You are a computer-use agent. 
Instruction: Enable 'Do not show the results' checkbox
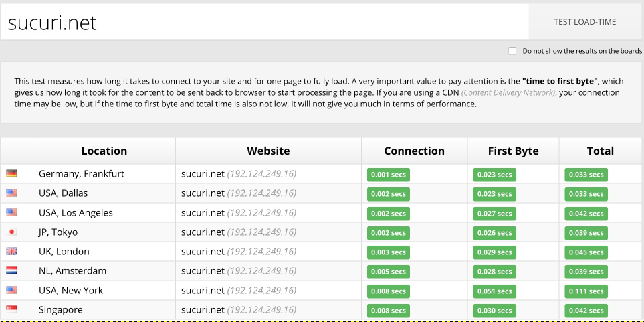512,51
